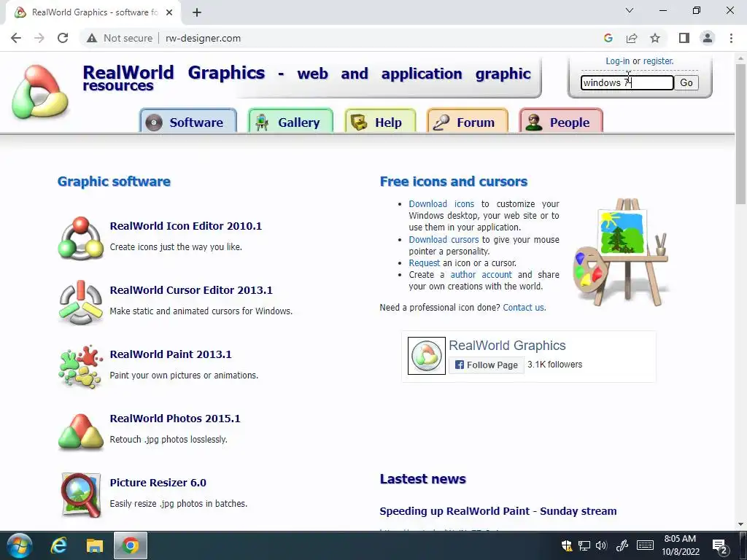Open the Help tab

[x=380, y=121]
